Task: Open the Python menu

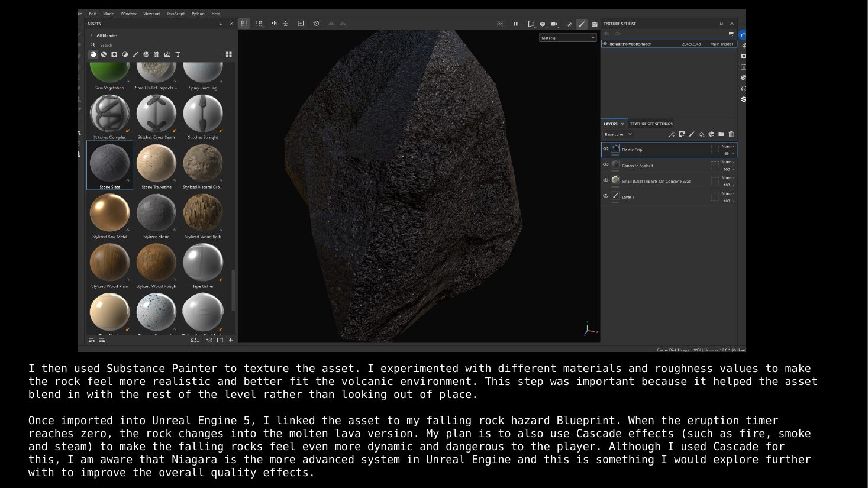Action: click(x=198, y=14)
